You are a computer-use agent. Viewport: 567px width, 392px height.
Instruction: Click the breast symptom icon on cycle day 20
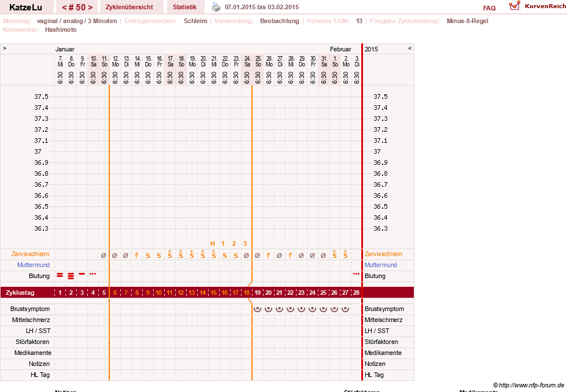pos(268,309)
